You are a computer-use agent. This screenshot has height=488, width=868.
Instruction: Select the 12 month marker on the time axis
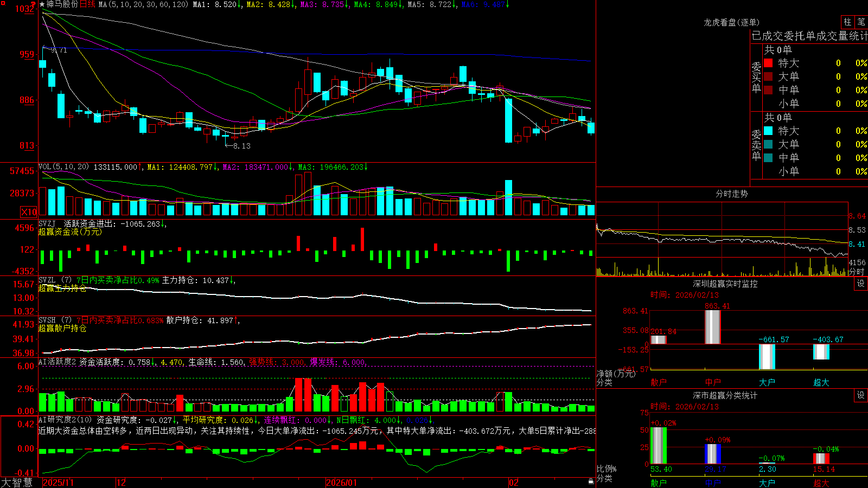[122, 483]
